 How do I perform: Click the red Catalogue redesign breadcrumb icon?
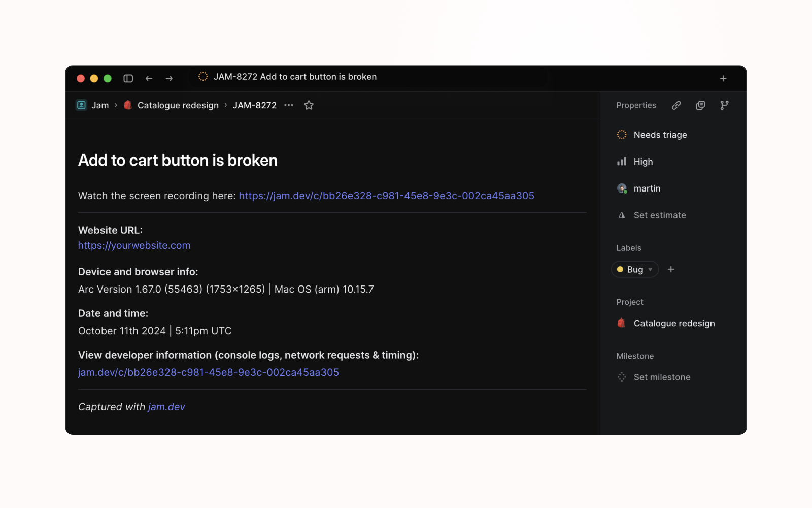coord(128,105)
